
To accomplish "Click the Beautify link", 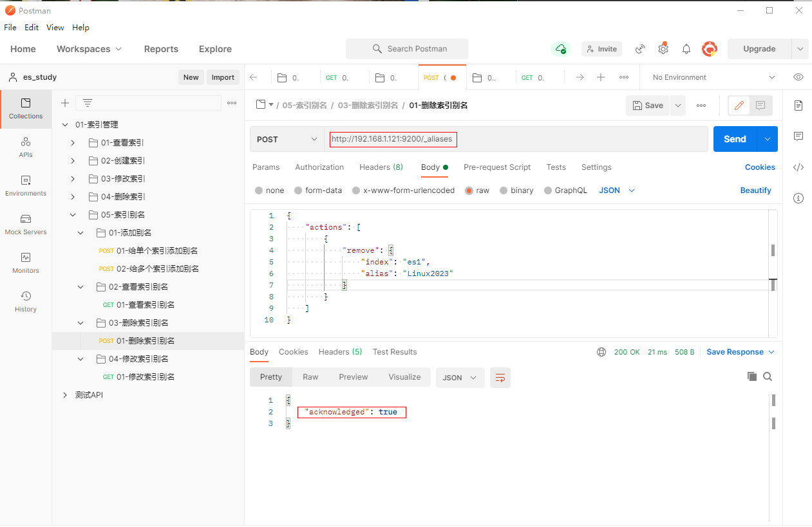I will pyautogui.click(x=755, y=190).
